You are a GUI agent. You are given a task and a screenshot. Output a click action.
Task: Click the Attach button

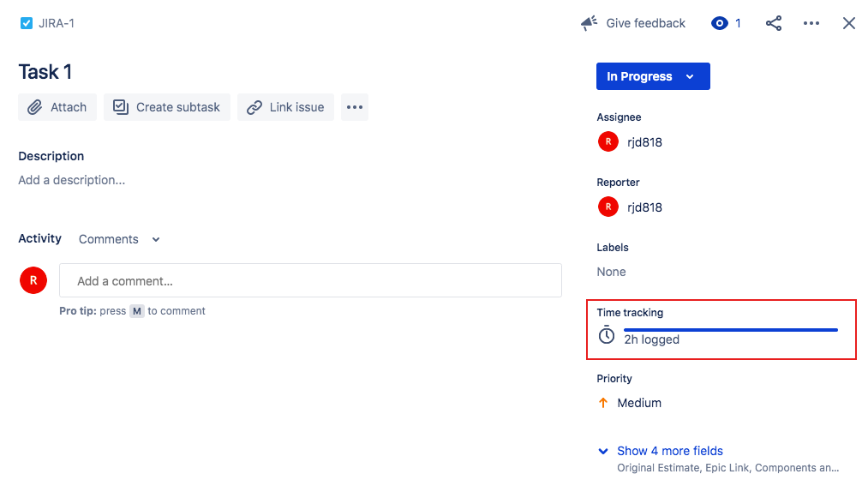point(57,107)
